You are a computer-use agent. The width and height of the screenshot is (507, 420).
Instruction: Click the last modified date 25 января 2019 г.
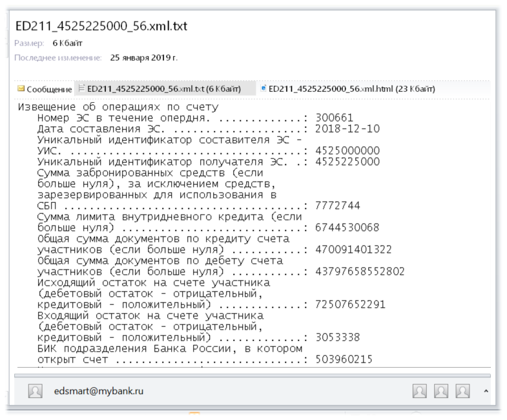143,58
